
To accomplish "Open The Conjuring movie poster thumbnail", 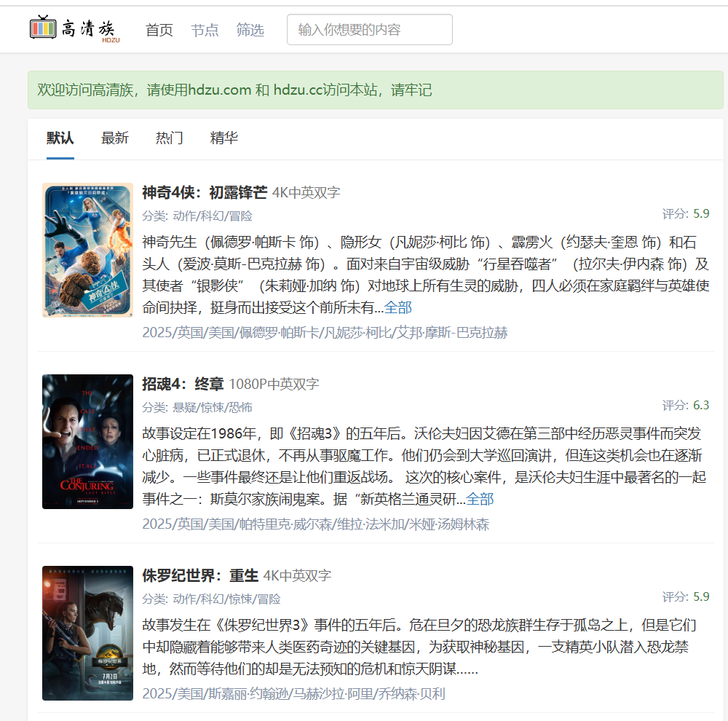I will [88, 442].
